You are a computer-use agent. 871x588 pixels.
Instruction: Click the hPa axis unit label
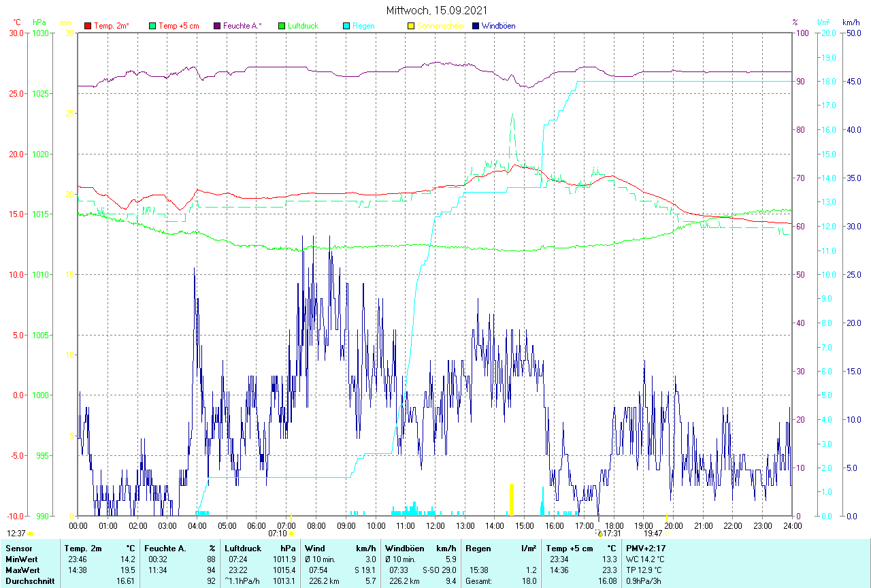click(x=39, y=22)
